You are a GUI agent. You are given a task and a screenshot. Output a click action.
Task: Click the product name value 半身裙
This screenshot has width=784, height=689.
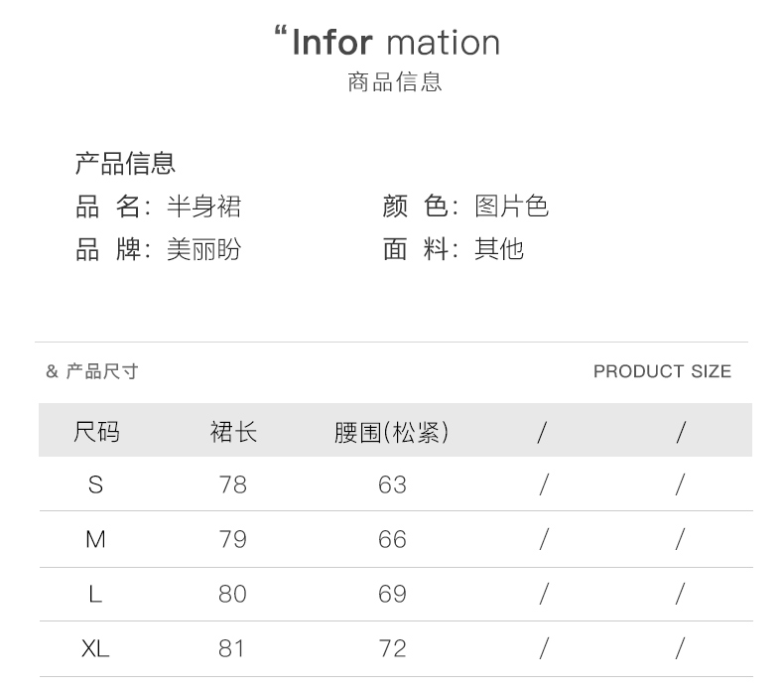[203, 207]
